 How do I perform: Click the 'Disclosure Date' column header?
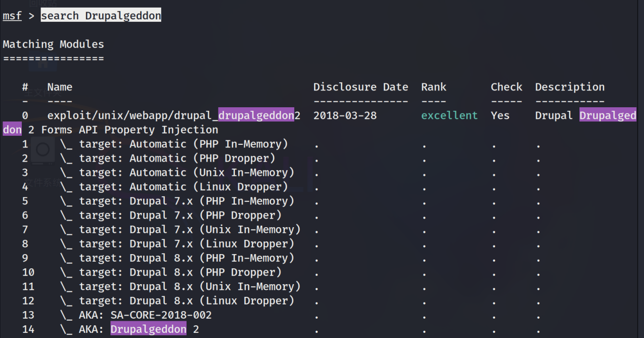coord(361,87)
